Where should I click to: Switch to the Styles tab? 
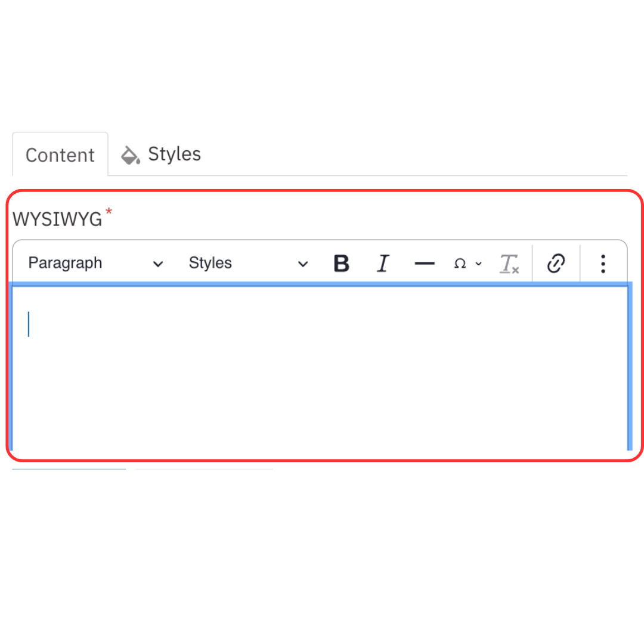coord(161,154)
